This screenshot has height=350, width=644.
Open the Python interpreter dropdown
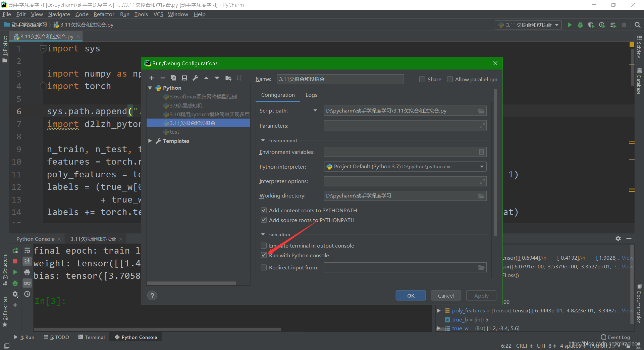(x=481, y=166)
